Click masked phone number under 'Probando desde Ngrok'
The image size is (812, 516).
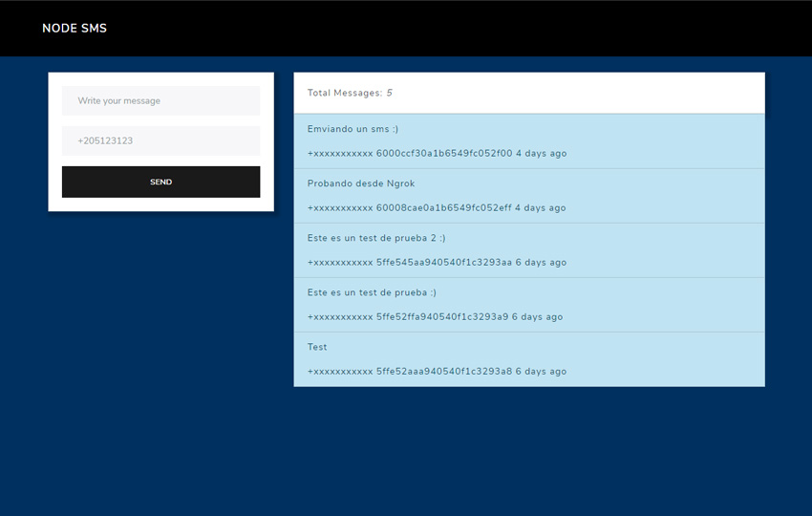(x=340, y=207)
